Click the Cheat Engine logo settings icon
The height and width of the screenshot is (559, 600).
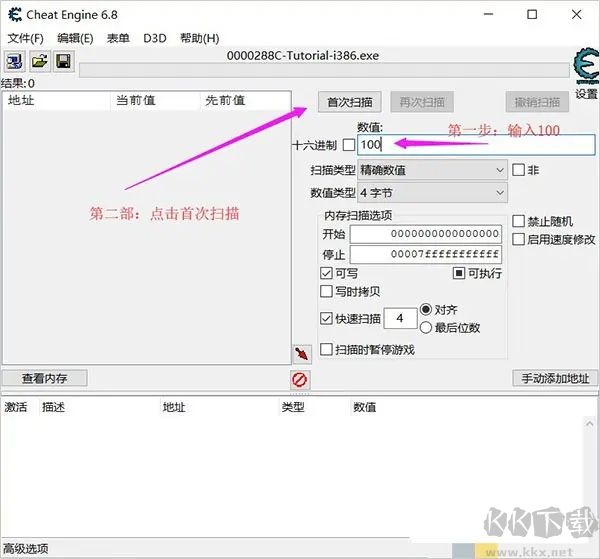[x=584, y=67]
